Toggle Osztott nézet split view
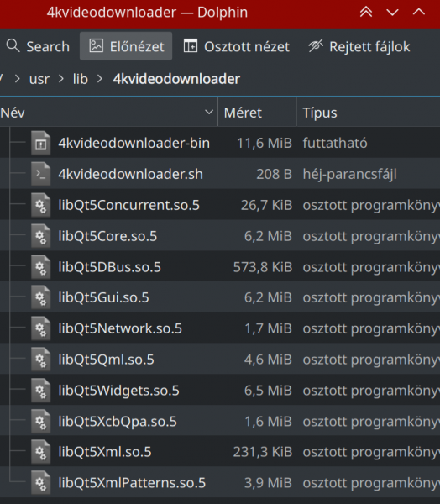This screenshot has width=440, height=504. (x=237, y=46)
